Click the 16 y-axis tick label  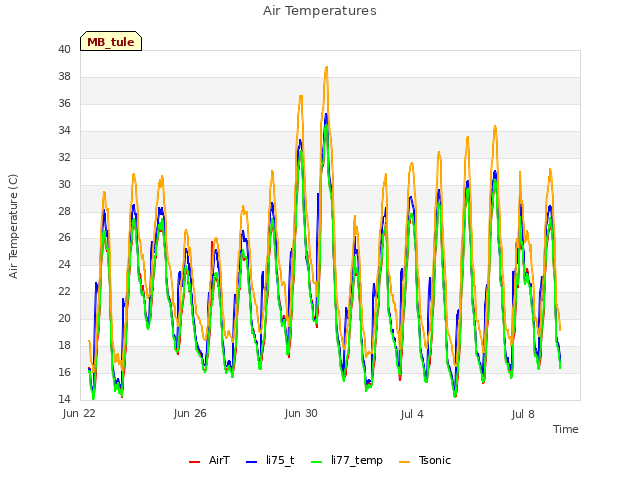pyautogui.click(x=64, y=372)
